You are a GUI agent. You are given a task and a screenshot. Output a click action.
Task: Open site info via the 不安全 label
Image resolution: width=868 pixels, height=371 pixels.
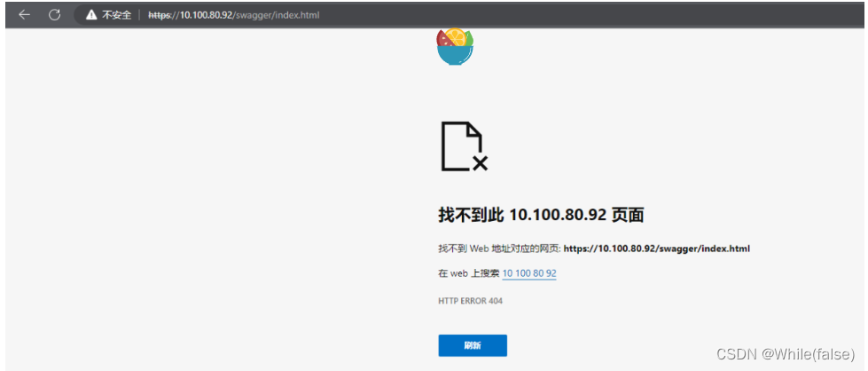coord(116,15)
